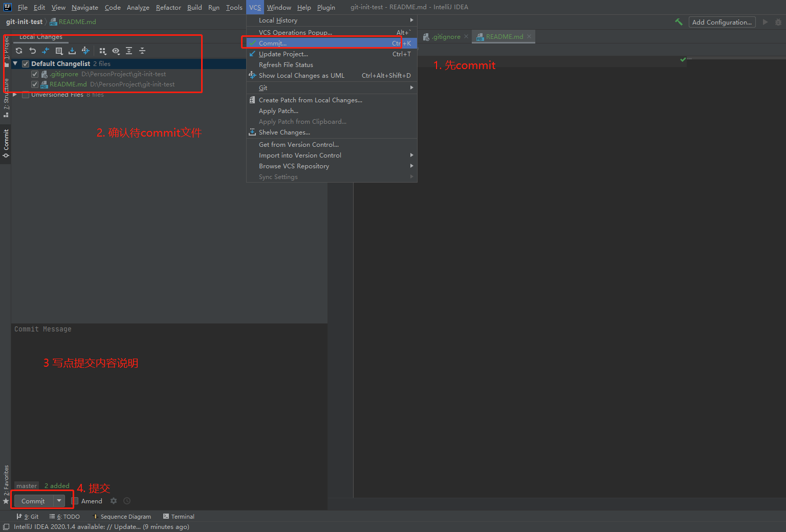Click the Collapse All icon
Image resolution: width=786 pixels, height=532 pixels.
coord(142,51)
